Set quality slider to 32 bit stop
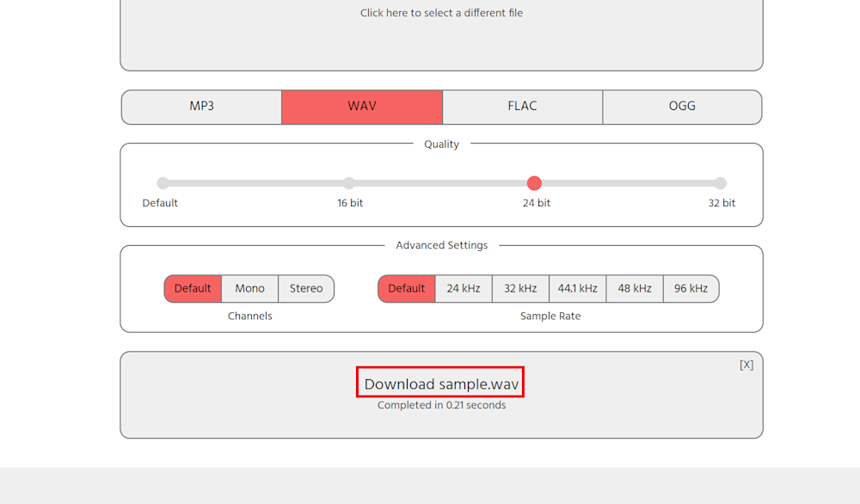The image size is (860, 504). pyautogui.click(x=720, y=183)
